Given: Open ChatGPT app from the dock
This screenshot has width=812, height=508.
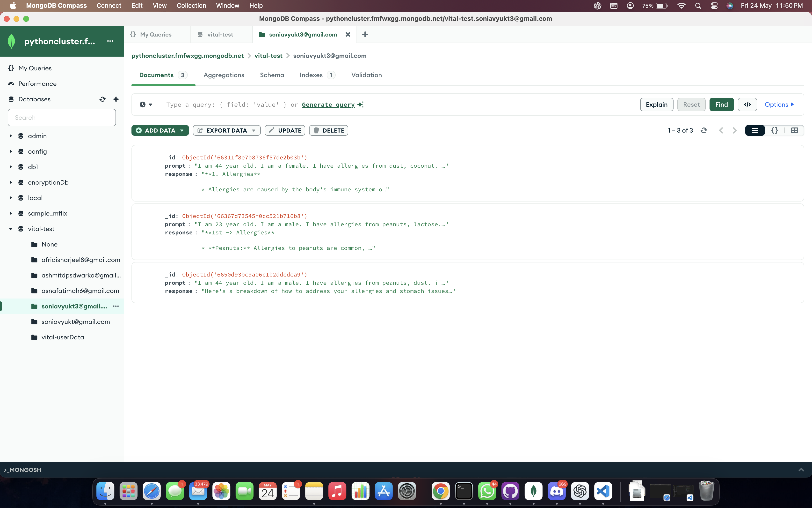Looking at the screenshot, I should click(x=580, y=491).
